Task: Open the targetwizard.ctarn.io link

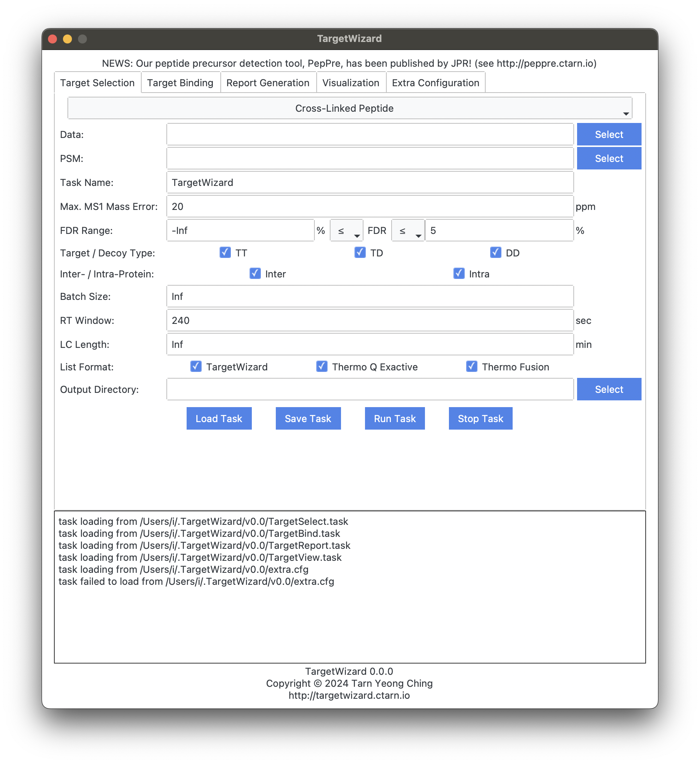Action: click(x=349, y=696)
